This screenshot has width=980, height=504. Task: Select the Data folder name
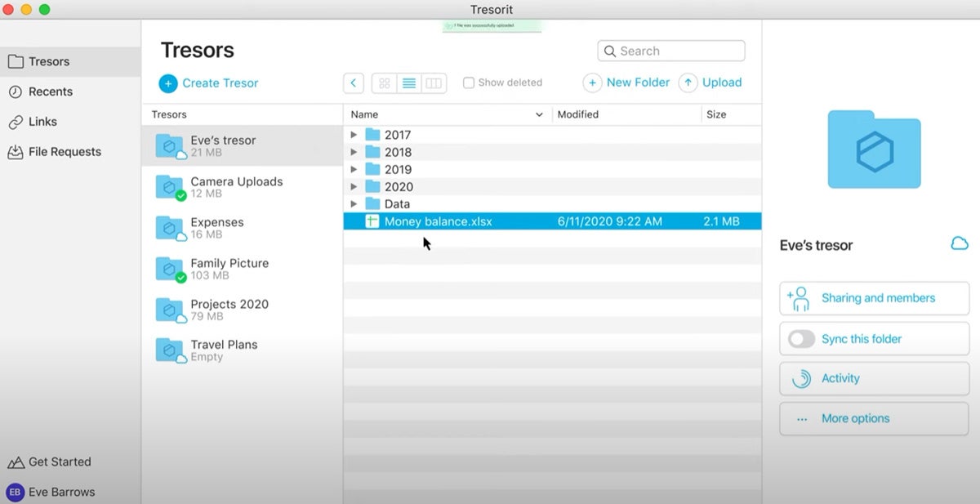coord(397,204)
